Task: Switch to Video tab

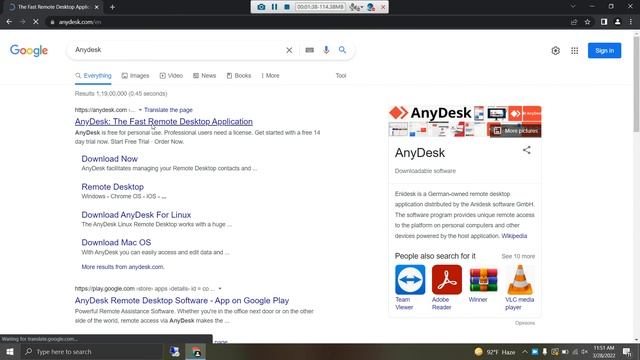Action: click(171, 76)
